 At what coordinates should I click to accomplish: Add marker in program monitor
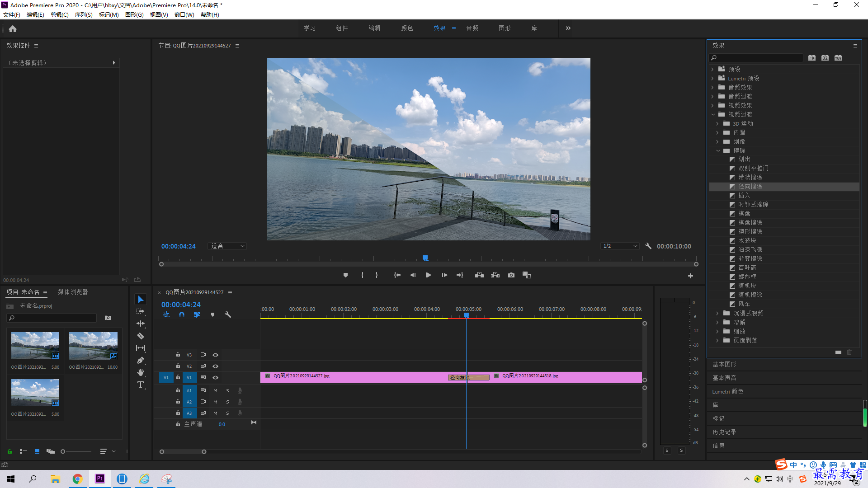point(345,275)
